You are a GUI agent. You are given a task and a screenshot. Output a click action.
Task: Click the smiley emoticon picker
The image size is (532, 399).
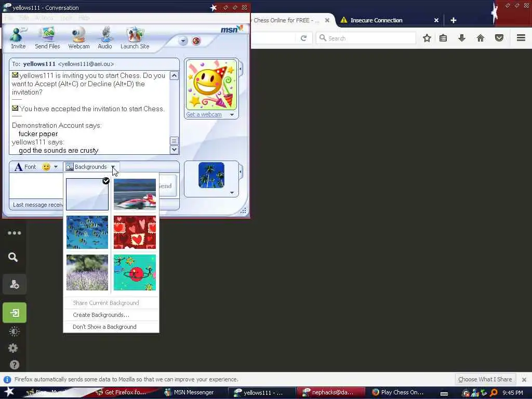pyautogui.click(x=46, y=167)
